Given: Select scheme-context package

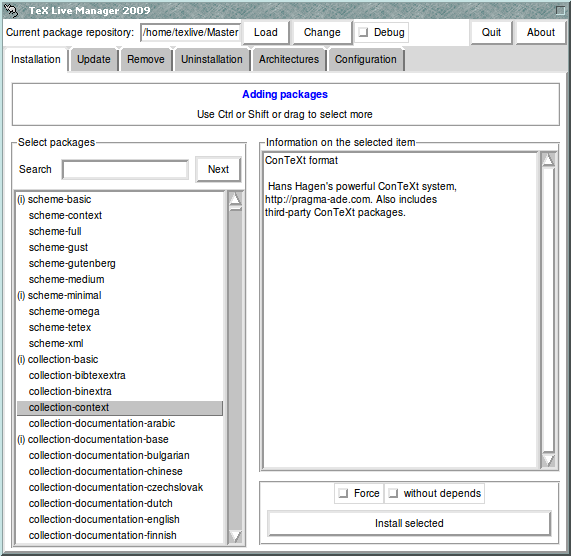Looking at the screenshot, I should [x=119, y=216].
